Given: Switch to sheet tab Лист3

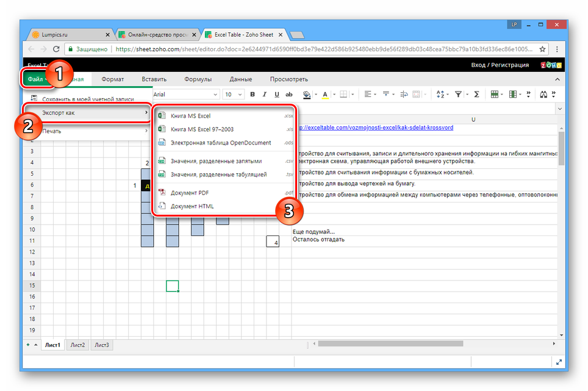Looking at the screenshot, I should pos(102,345).
